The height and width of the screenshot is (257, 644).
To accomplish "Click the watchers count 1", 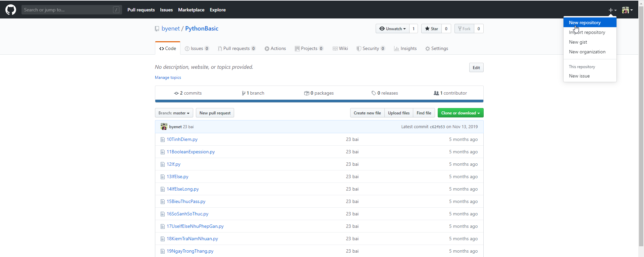I will click(414, 29).
